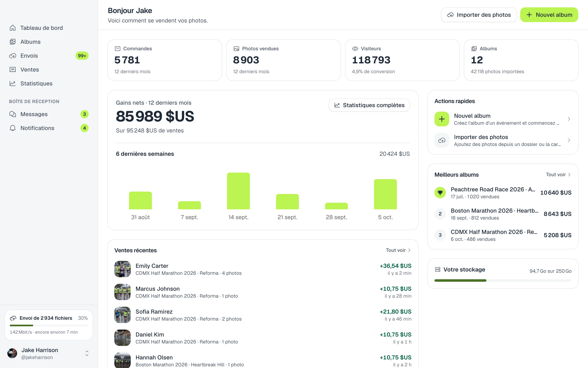
Task: Click the Photos vendues image icon
Action: pyautogui.click(x=236, y=49)
